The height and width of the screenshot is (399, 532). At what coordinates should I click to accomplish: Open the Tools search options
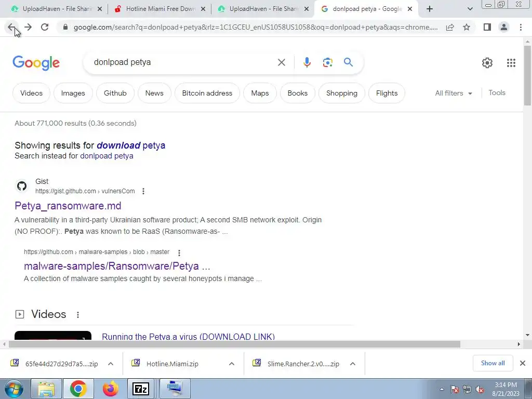coord(497,92)
